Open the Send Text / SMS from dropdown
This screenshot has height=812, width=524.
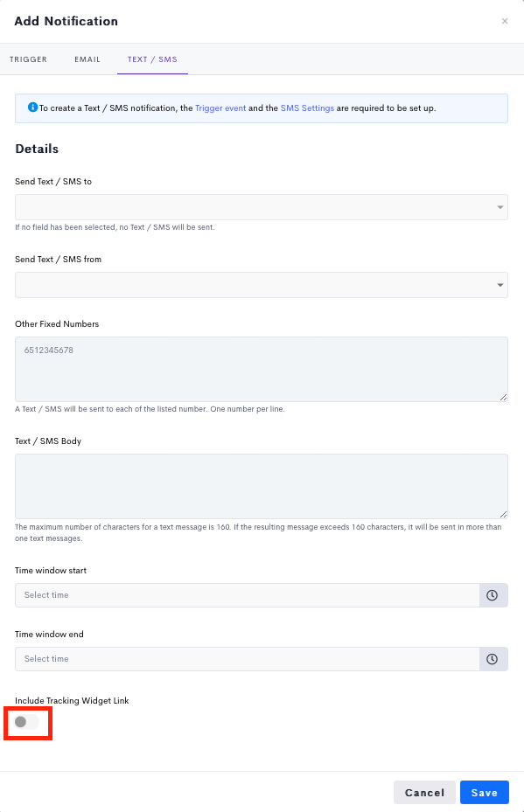tap(262, 285)
